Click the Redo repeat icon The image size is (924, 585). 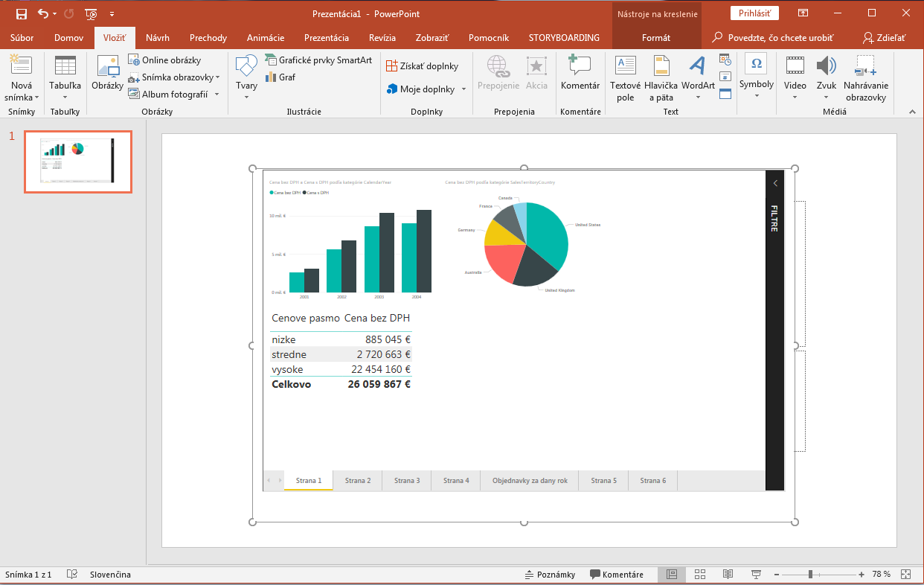68,13
